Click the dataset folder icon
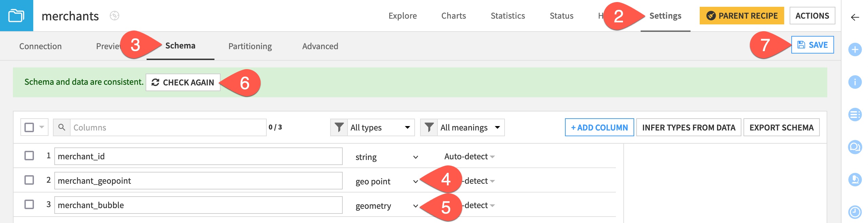The height and width of the screenshot is (223, 868). point(16,16)
